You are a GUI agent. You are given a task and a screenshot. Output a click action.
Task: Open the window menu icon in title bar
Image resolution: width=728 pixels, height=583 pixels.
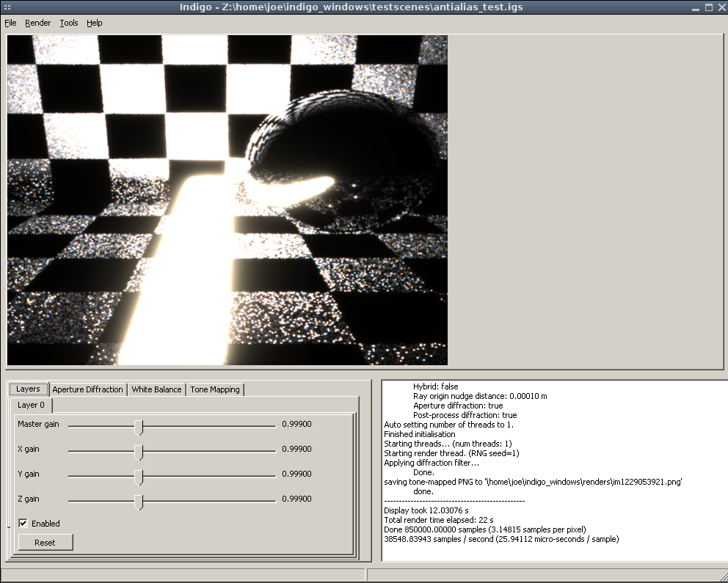[x=7, y=7]
